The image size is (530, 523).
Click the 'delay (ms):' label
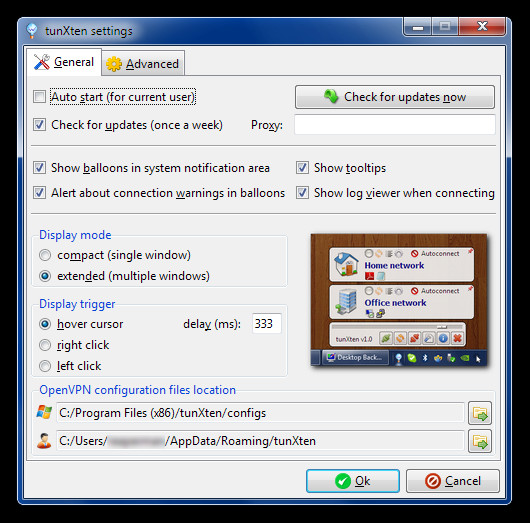click(212, 324)
